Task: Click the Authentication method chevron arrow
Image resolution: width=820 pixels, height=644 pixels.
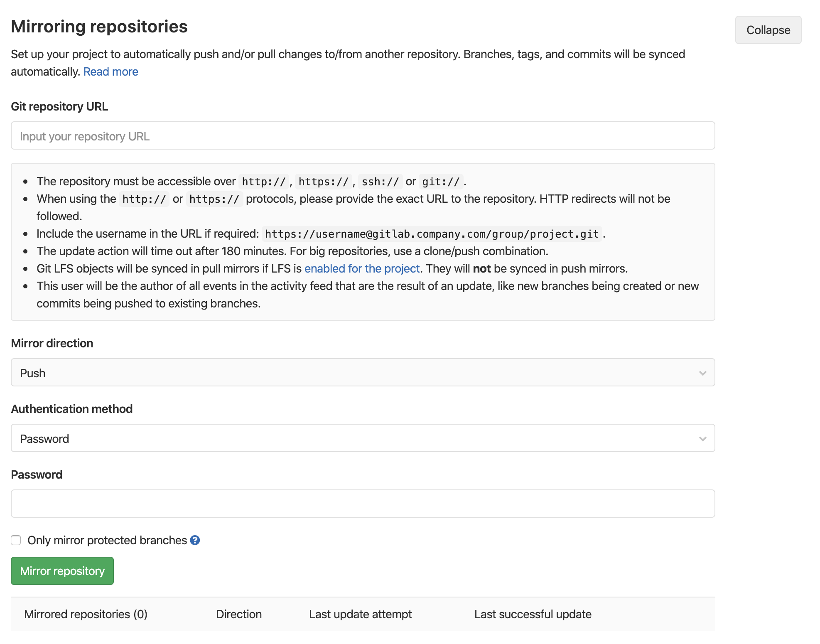Action: (x=702, y=439)
